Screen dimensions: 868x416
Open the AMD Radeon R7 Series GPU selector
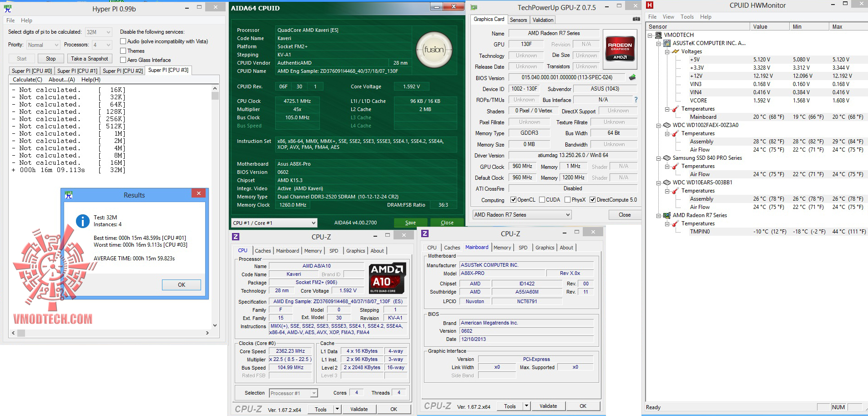(x=522, y=215)
